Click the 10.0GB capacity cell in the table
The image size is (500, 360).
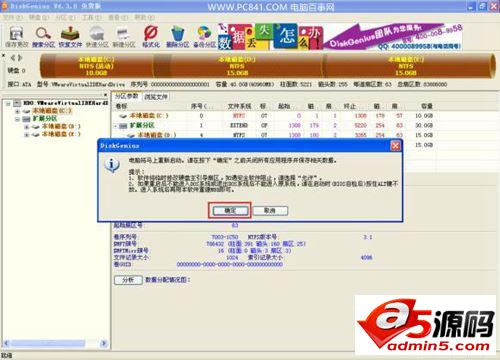click(x=424, y=116)
